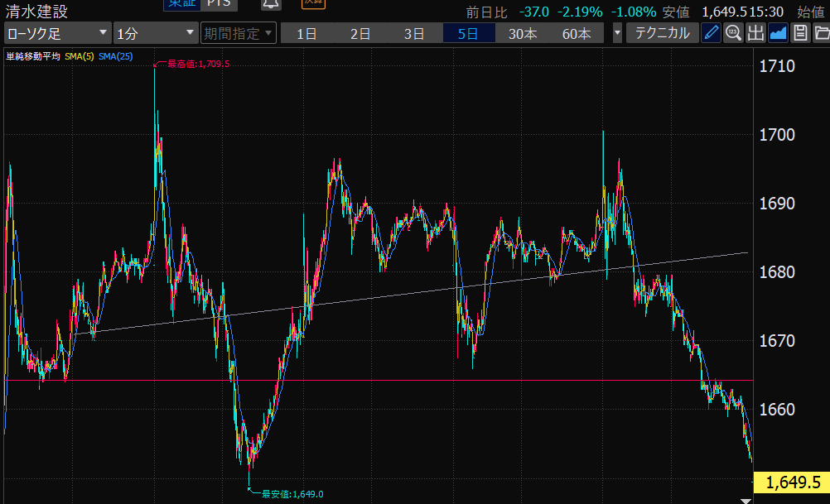Image resolution: width=830 pixels, height=504 pixels.
Task: Select the drawing pencil tool icon
Action: pos(711,33)
